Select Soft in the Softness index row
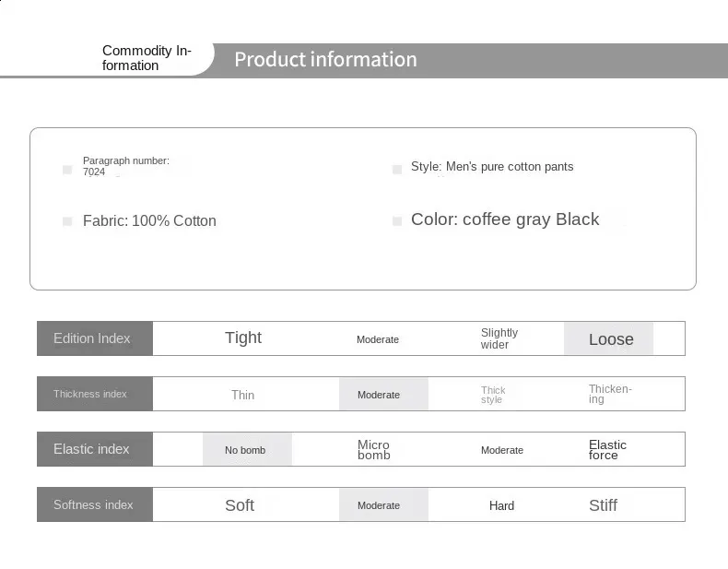This screenshot has width=728, height=569. 240,505
